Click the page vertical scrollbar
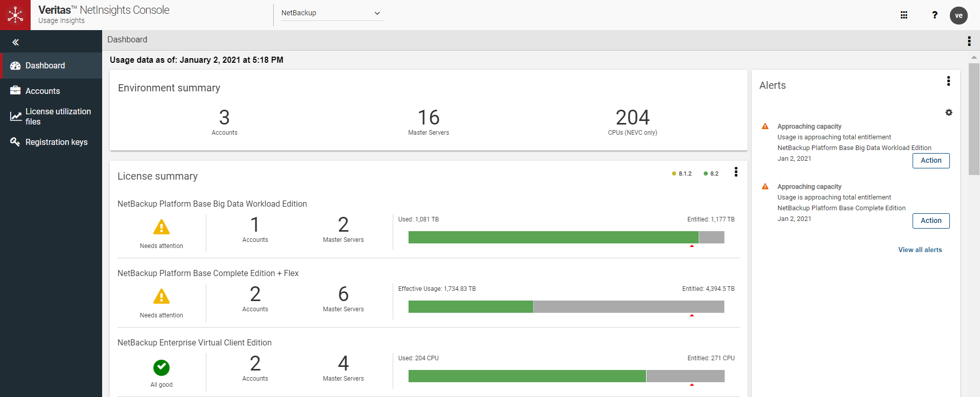The image size is (980, 397). click(974, 119)
